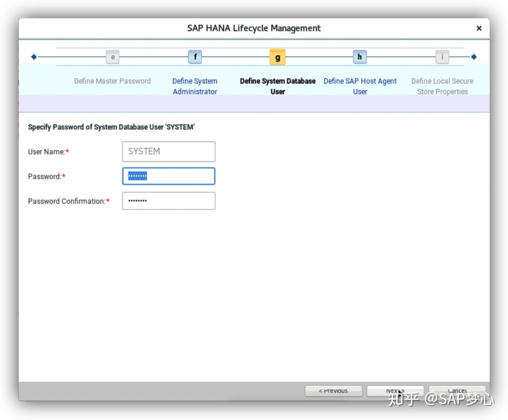Click the left arrow of the wizard roadmap
This screenshot has height=420, width=508.
[34, 57]
